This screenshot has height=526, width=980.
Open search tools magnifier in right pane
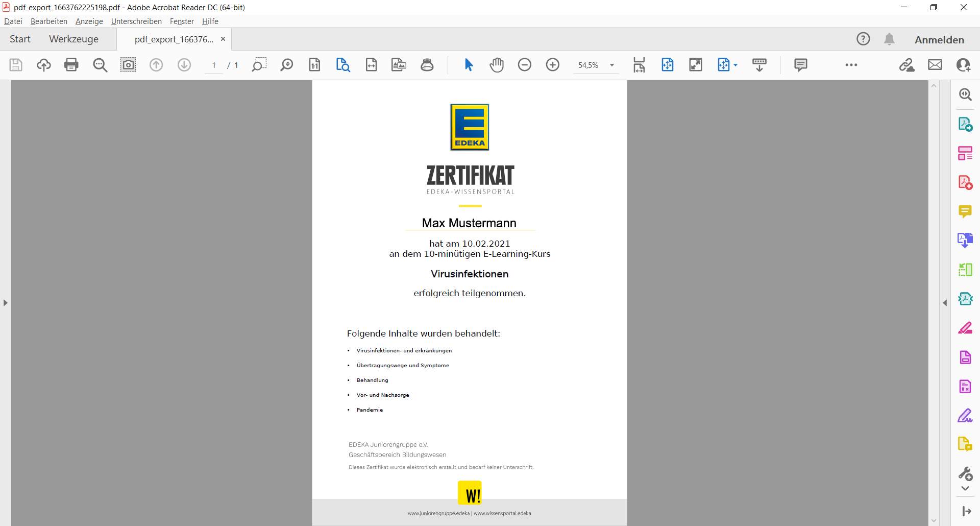[x=965, y=94]
